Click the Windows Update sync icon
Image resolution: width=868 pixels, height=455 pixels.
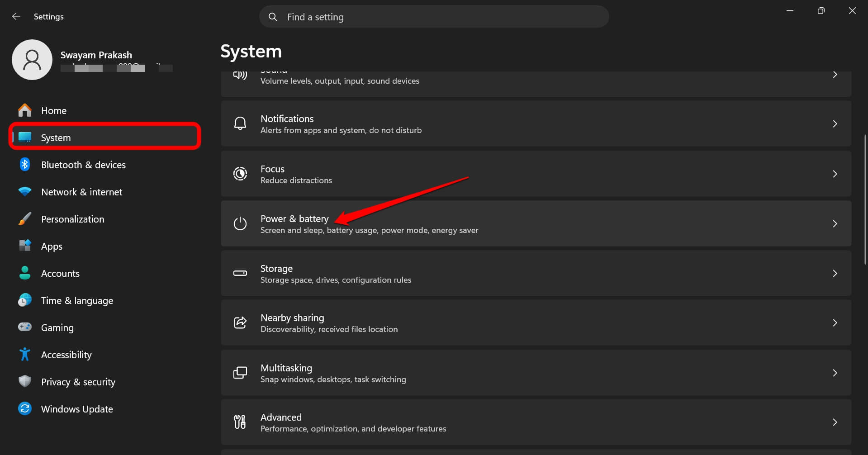click(x=25, y=408)
